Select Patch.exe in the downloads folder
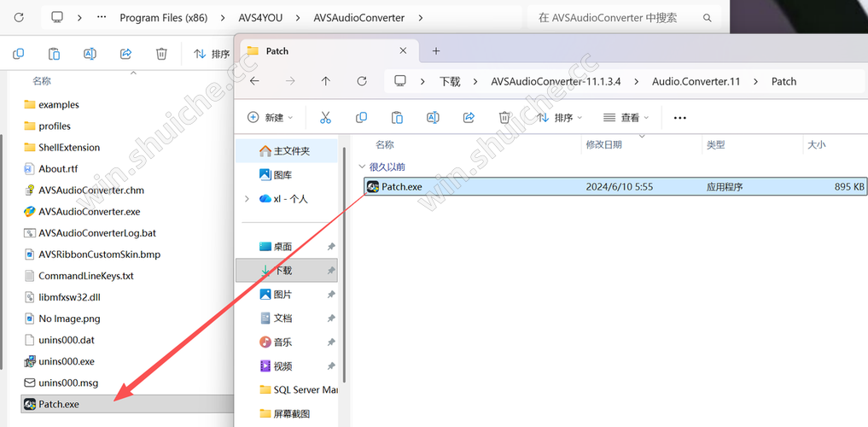The height and width of the screenshot is (427, 868). [x=401, y=186]
